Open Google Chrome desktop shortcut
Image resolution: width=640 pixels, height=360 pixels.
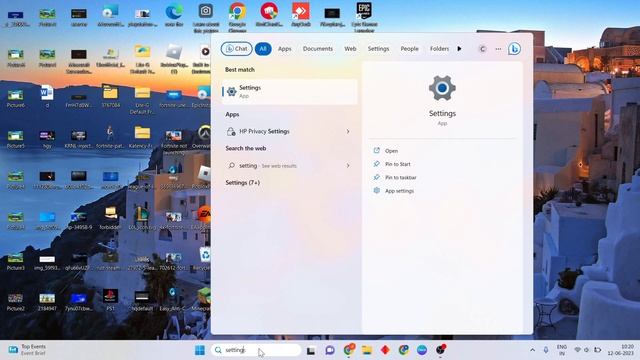(x=237, y=16)
